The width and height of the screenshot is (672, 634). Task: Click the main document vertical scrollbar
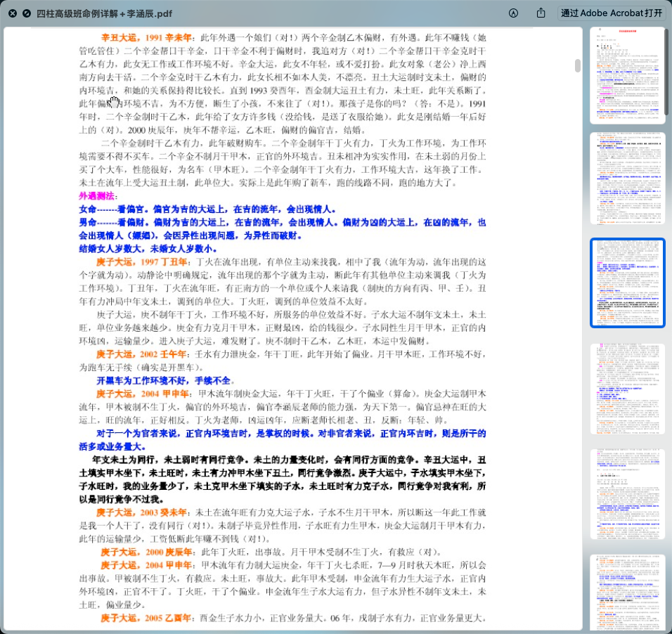(x=578, y=66)
